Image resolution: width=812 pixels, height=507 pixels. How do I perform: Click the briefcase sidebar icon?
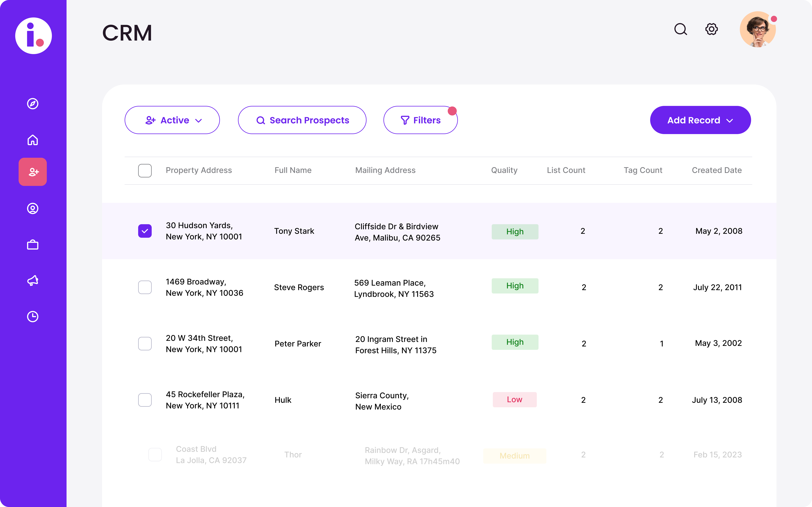click(x=33, y=244)
